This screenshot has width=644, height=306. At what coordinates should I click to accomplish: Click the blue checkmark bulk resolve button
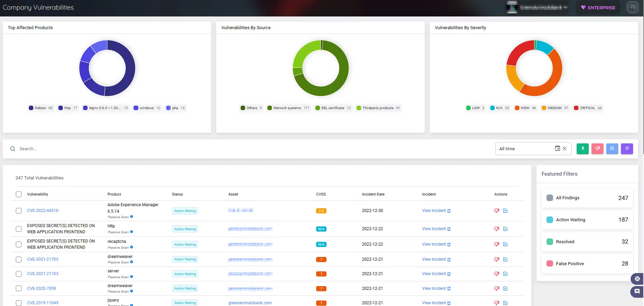coord(612,149)
